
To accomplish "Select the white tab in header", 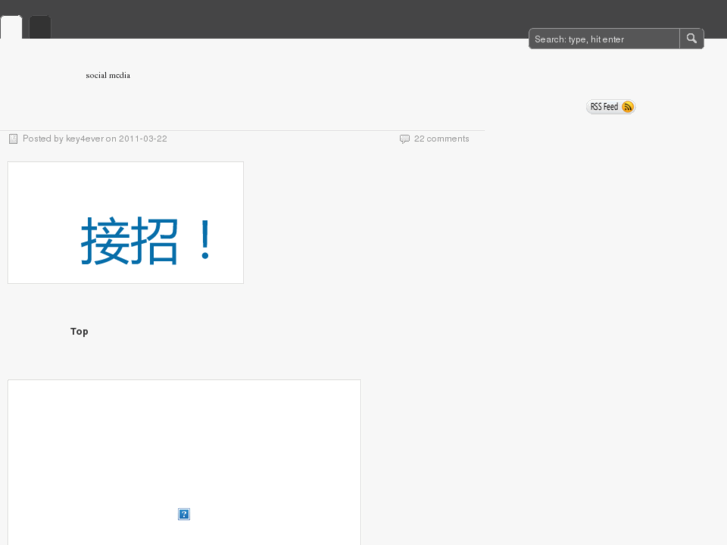I will [x=11, y=27].
